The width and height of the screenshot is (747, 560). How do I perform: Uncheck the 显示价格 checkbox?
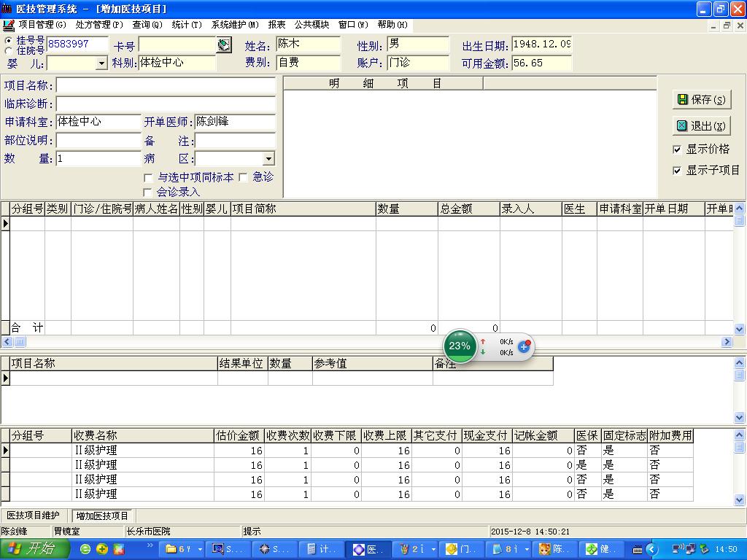(x=677, y=149)
